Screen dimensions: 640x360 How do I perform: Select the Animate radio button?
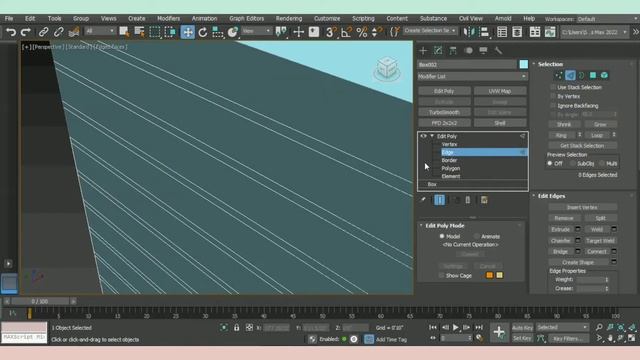[477, 236]
